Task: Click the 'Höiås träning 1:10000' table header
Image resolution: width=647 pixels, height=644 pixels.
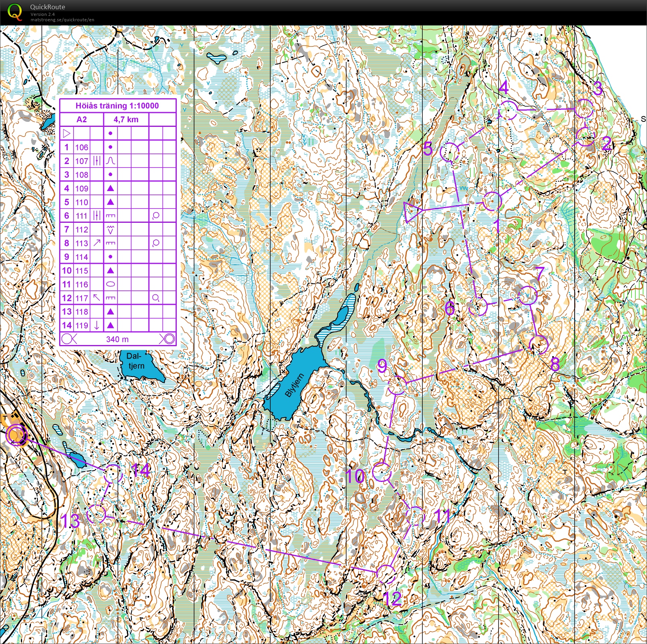Action: coord(117,106)
